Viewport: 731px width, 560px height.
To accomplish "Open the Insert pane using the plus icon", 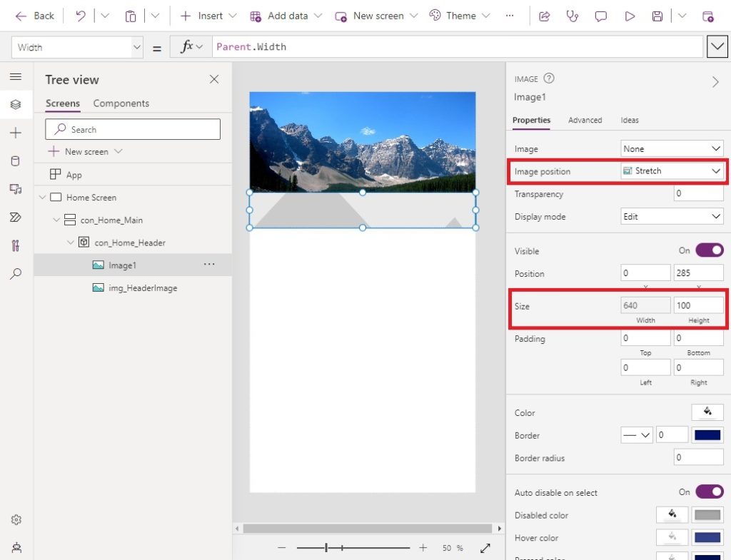I will tap(16, 133).
